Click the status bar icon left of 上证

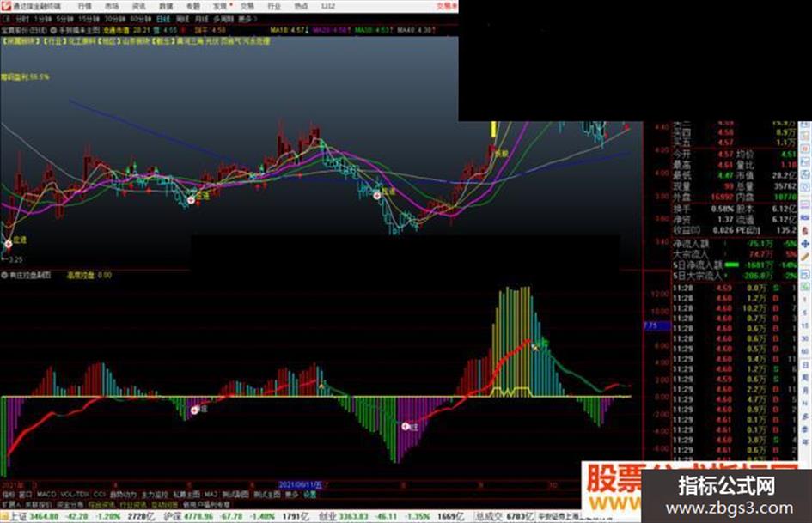click(x=4, y=516)
